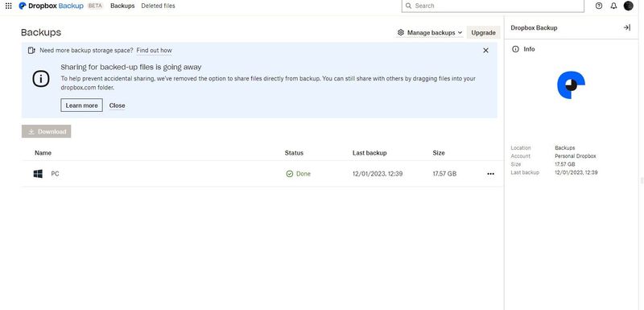This screenshot has width=644, height=310.
Task: Click the Dropbox Backup logo
Action: tap(51, 6)
